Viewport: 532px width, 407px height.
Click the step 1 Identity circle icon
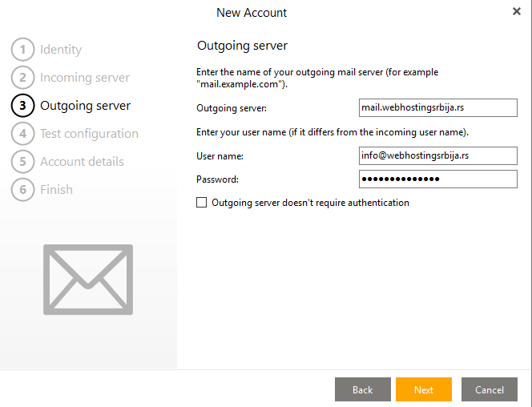click(22, 50)
